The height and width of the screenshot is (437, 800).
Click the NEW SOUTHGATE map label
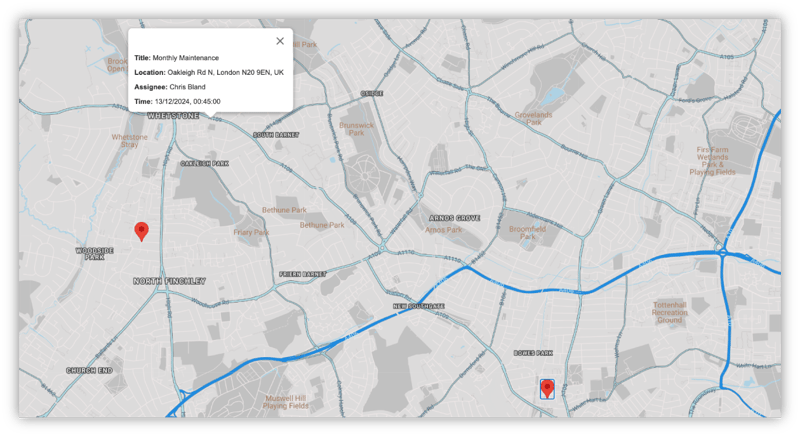click(x=419, y=306)
